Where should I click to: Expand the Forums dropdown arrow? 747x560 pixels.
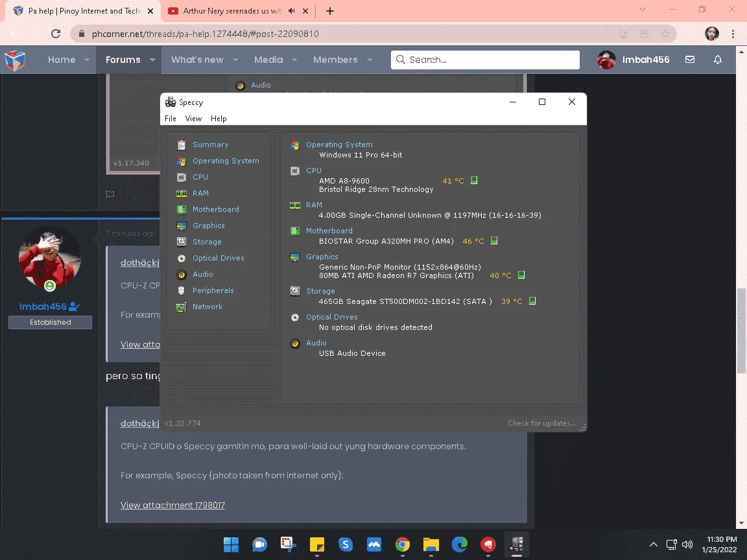pyautogui.click(x=152, y=60)
